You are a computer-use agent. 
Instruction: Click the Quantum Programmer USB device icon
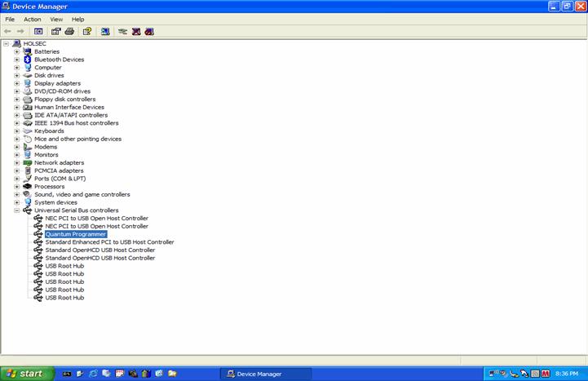coord(38,234)
